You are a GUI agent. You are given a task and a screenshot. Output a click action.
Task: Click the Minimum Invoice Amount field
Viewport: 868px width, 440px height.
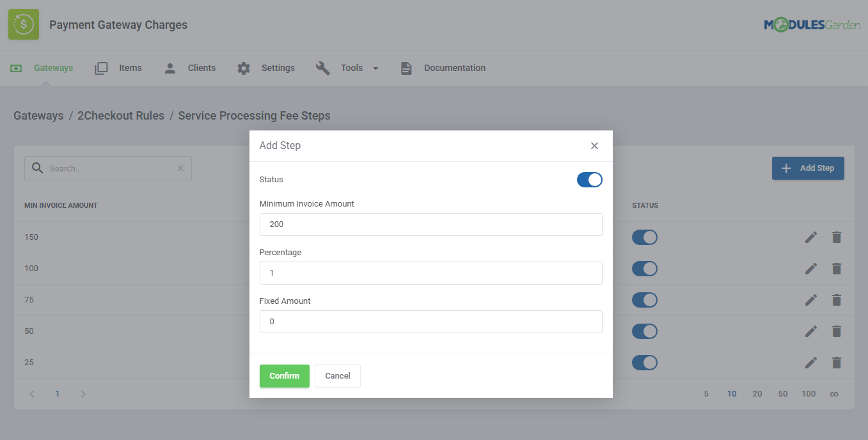pyautogui.click(x=430, y=224)
